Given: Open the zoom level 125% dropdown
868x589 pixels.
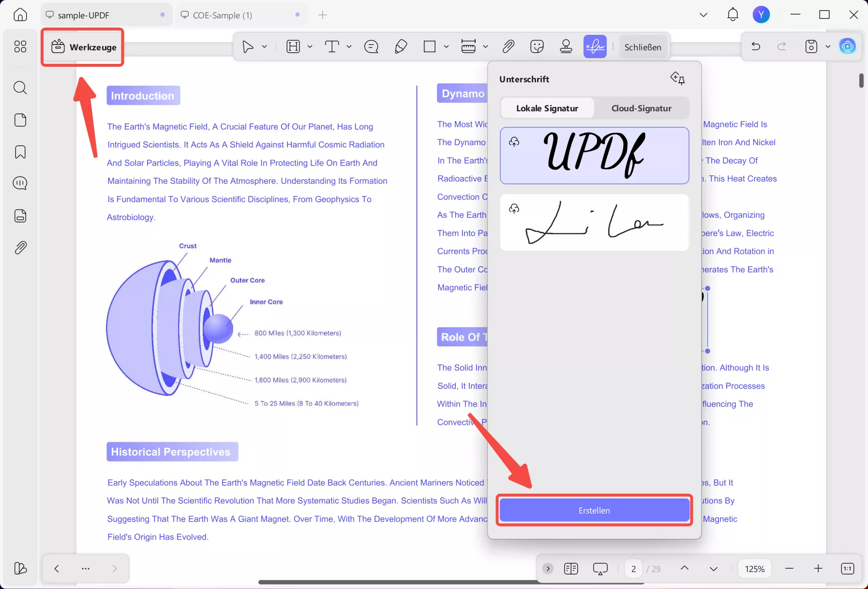Looking at the screenshot, I should pos(755,569).
